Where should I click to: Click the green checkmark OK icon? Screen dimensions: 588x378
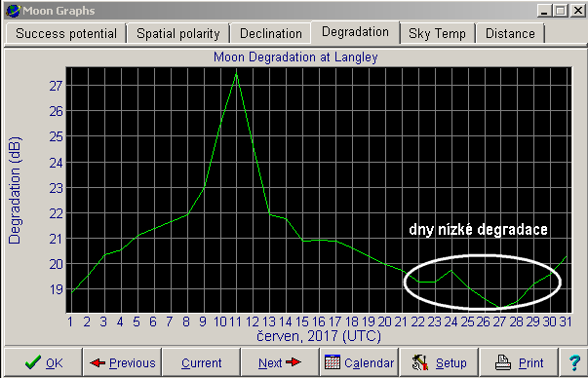32,362
